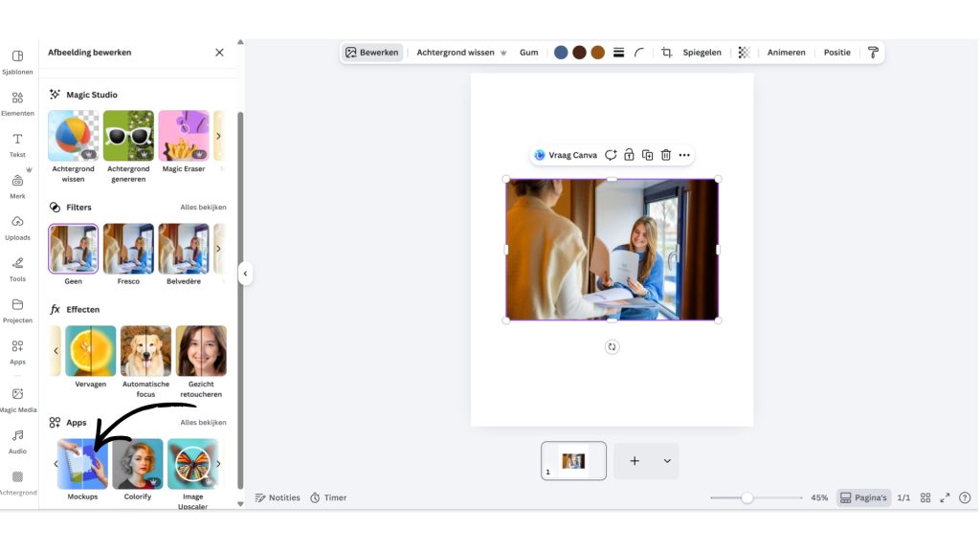Expand the add page dropdown arrow
980x551 pixels.
pos(667,461)
